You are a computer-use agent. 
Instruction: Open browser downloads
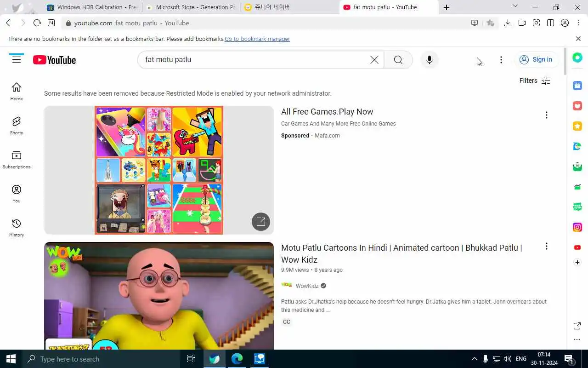(508, 23)
